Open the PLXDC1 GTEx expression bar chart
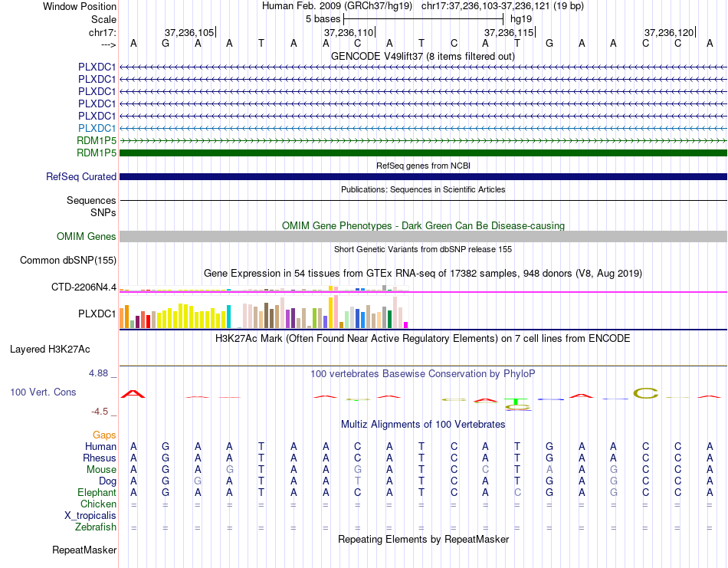The height and width of the screenshot is (568, 728). (x=264, y=312)
